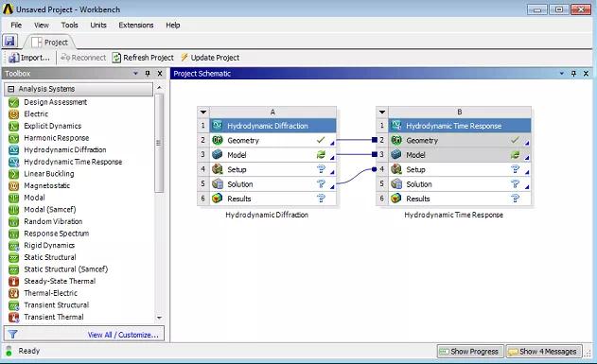Click Toolbox scrollbar down arrow
This screenshot has height=364, width=597.
159,318
